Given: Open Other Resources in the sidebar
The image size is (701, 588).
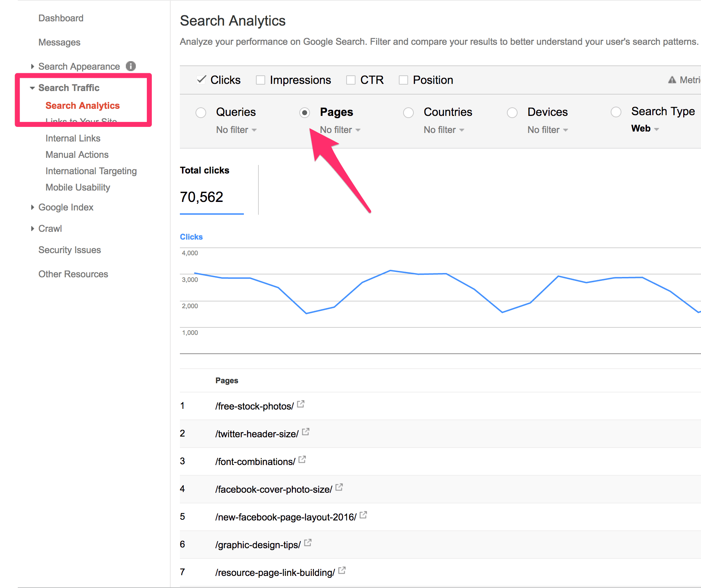Looking at the screenshot, I should click(73, 274).
